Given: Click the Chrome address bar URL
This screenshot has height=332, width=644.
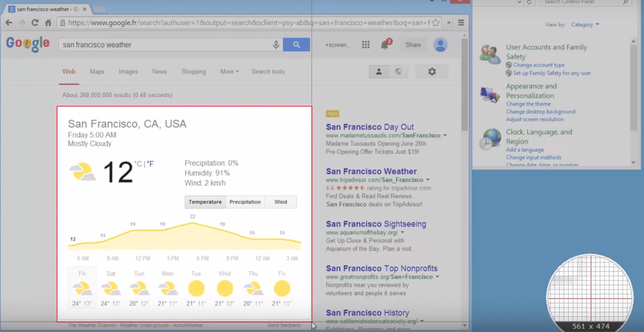Looking at the screenshot, I should tap(249, 23).
